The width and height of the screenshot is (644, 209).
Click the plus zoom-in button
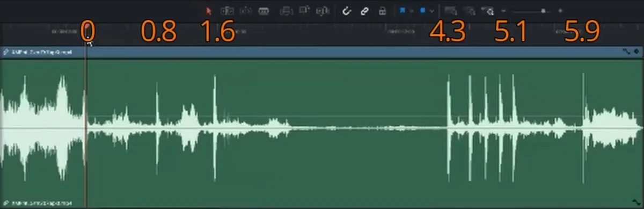560,10
